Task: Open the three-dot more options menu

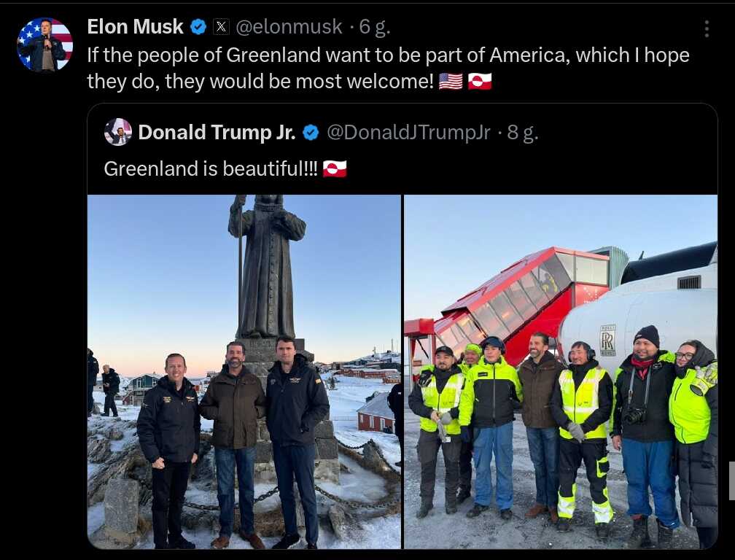Action: [x=707, y=29]
